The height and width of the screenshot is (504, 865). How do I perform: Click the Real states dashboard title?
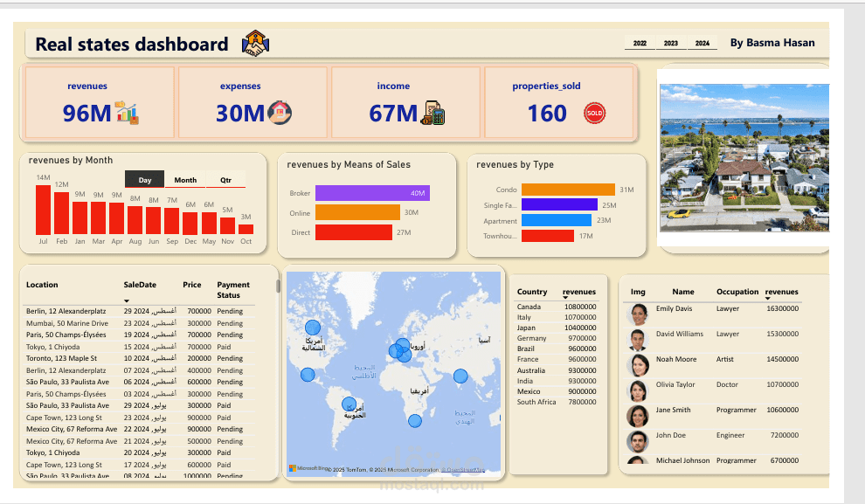[x=131, y=45]
